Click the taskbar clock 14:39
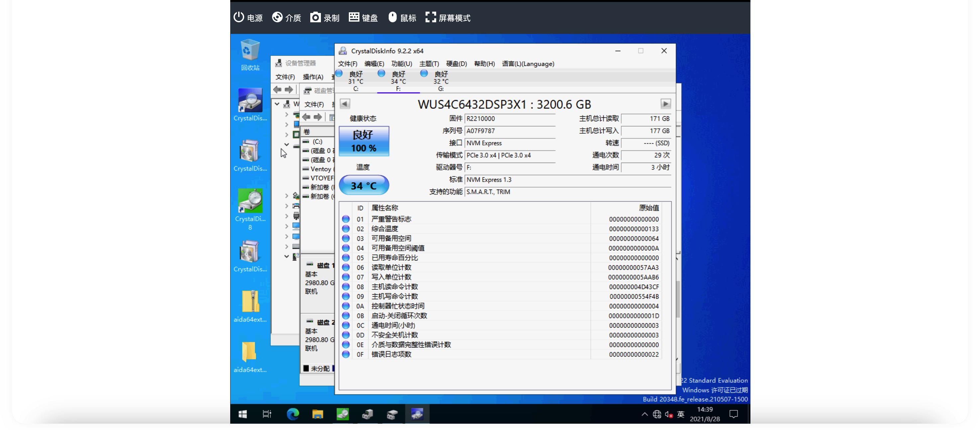Viewport: 980px width, 430px height. coord(705,414)
